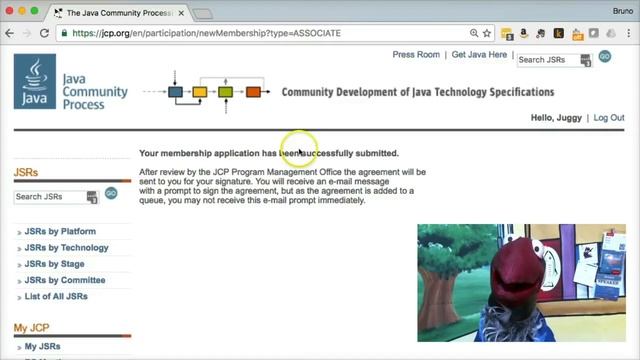This screenshot has width=640, height=360.
Task: Click the Java logo image
Action: (35, 81)
